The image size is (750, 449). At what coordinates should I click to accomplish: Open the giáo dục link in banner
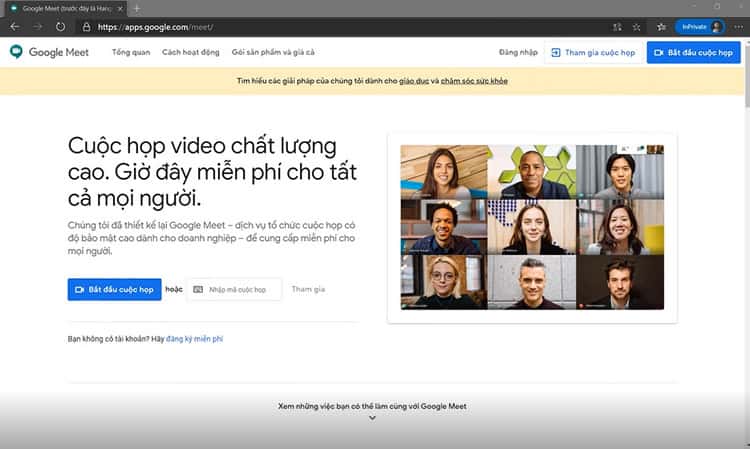[414, 81]
